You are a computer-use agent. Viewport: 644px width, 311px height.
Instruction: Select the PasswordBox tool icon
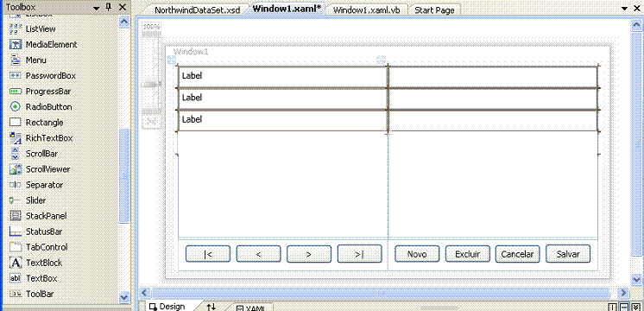[x=16, y=76]
